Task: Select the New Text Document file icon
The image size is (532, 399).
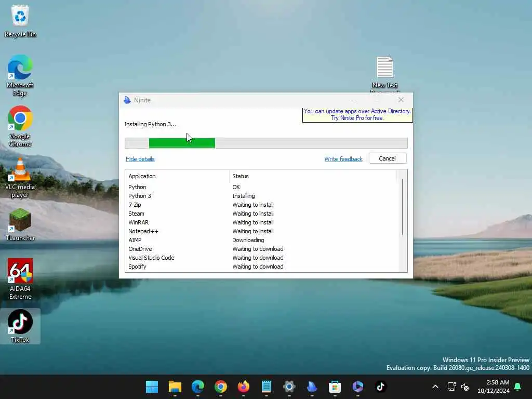Action: pyautogui.click(x=385, y=73)
